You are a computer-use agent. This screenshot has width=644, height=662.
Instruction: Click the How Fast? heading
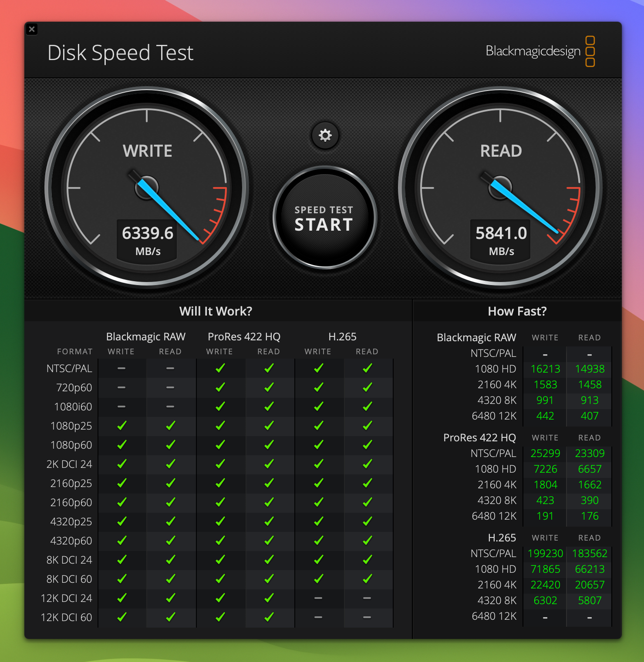(517, 311)
